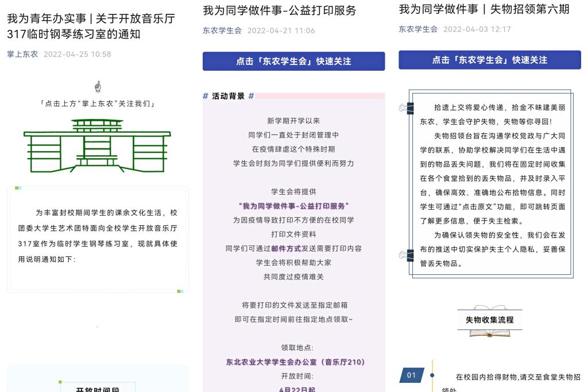588x392 pixels.
Task: Click the 公益打印服务 article title
Action: (280, 10)
